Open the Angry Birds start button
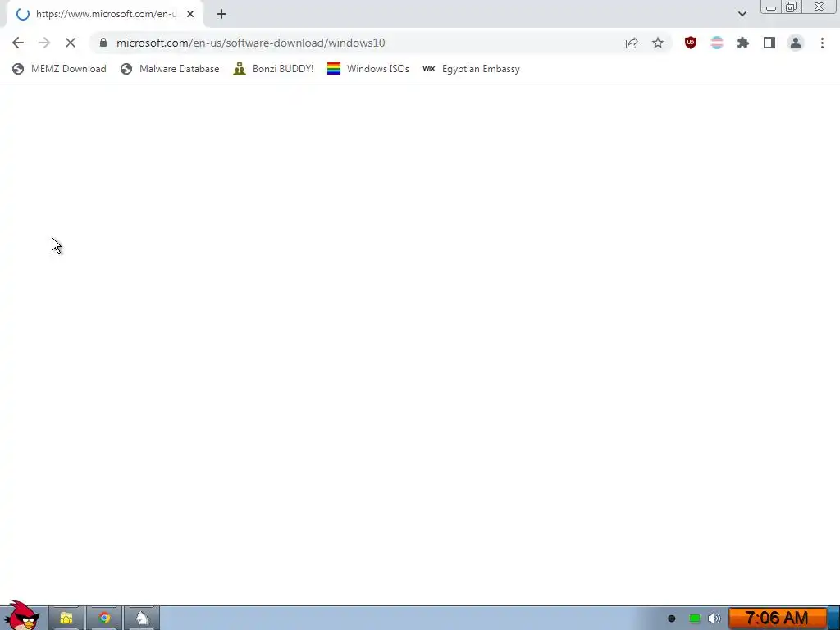The image size is (840, 630). [22, 615]
